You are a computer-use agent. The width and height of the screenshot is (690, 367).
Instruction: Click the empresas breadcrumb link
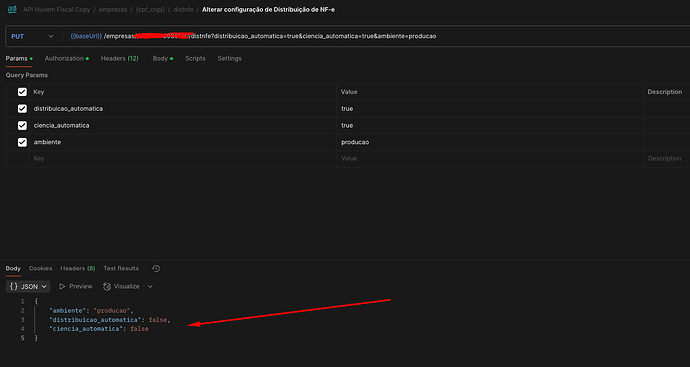click(113, 9)
